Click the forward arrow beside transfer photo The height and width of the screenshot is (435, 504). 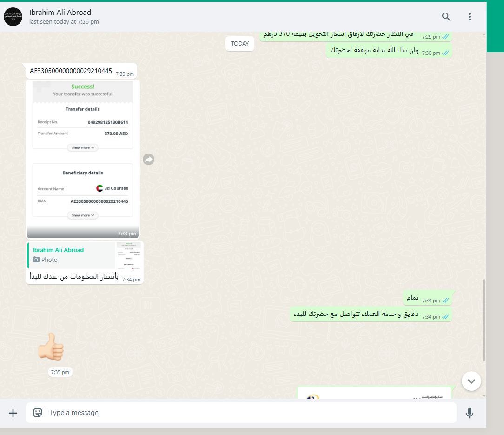148,159
